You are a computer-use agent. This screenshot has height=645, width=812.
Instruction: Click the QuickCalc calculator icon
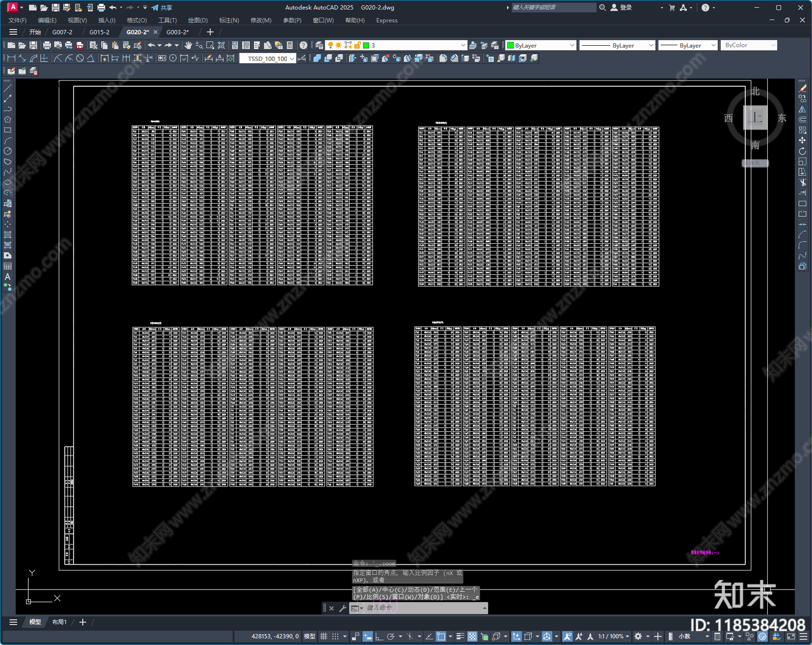pyautogui.click(x=290, y=45)
